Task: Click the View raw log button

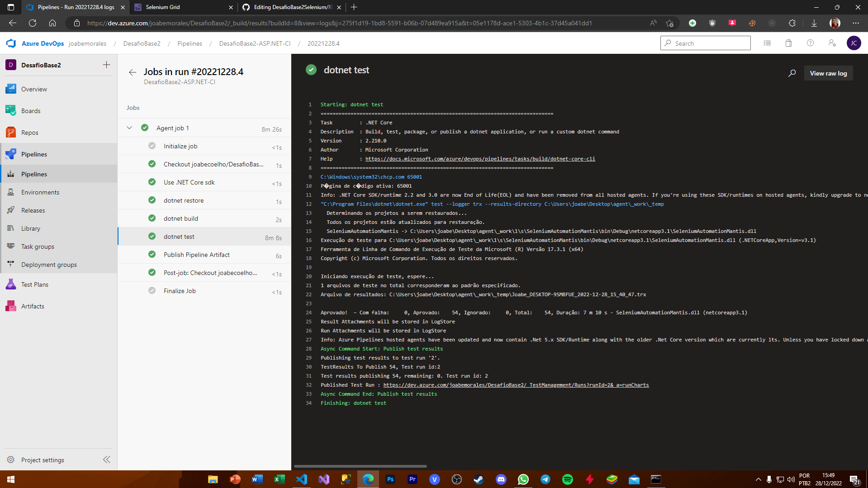Action: pos(828,73)
